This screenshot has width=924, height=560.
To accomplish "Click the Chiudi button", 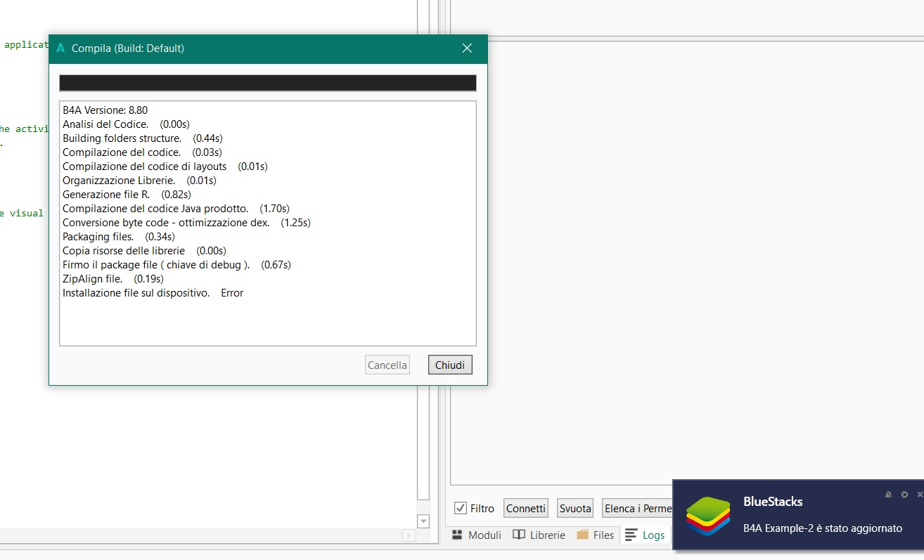I will [x=450, y=365].
